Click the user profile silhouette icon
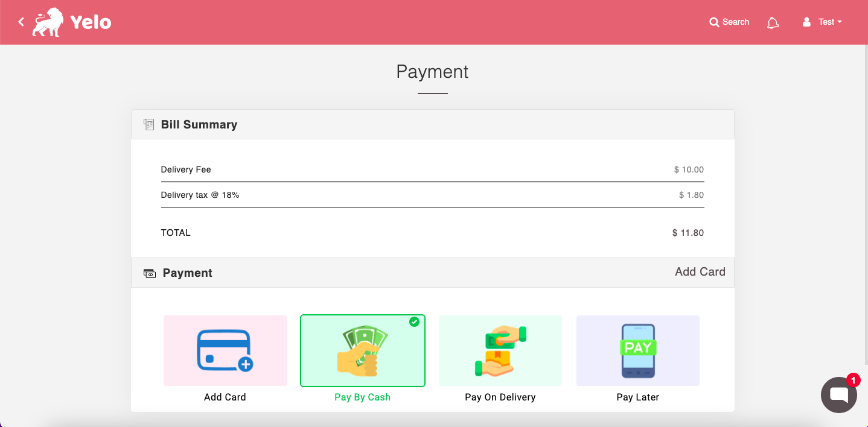This screenshot has width=868, height=427. pos(806,22)
